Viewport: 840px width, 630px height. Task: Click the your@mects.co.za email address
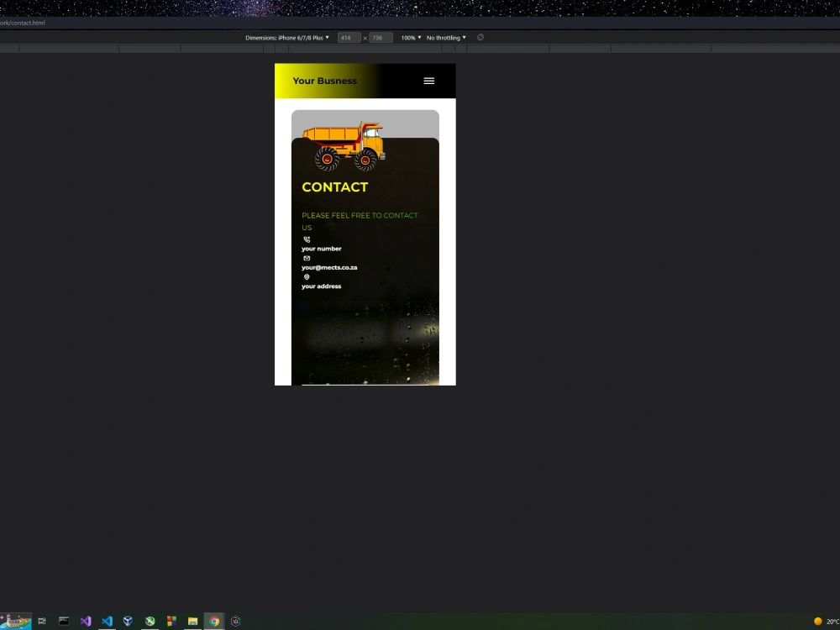pyautogui.click(x=329, y=267)
